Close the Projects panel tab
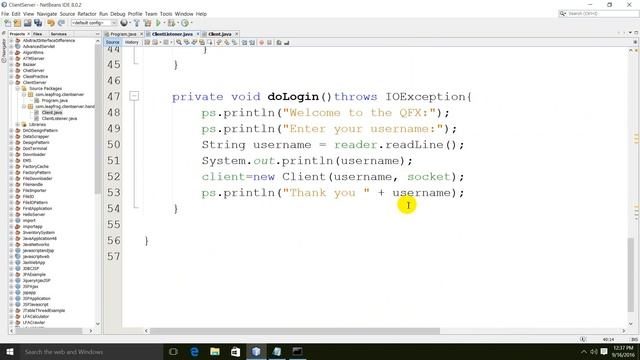Viewport: 640px width, 360px height. click(x=28, y=34)
